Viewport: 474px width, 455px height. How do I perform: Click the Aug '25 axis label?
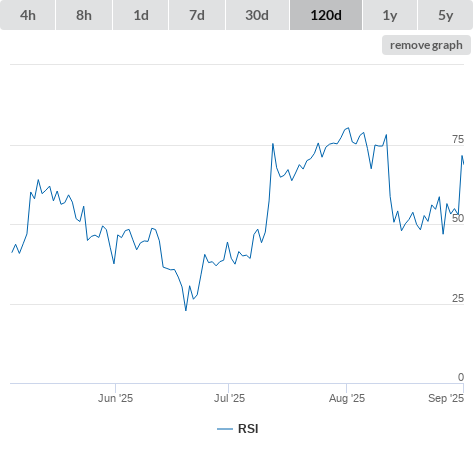tap(347, 398)
